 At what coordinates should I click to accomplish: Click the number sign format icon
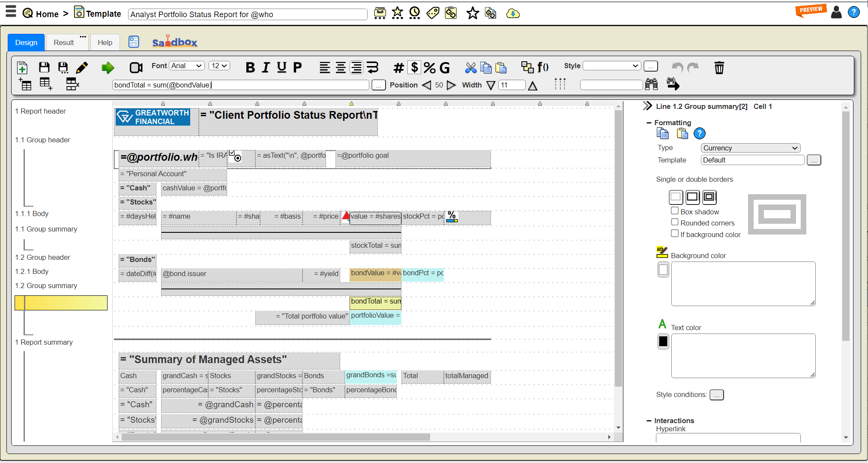pyautogui.click(x=398, y=67)
